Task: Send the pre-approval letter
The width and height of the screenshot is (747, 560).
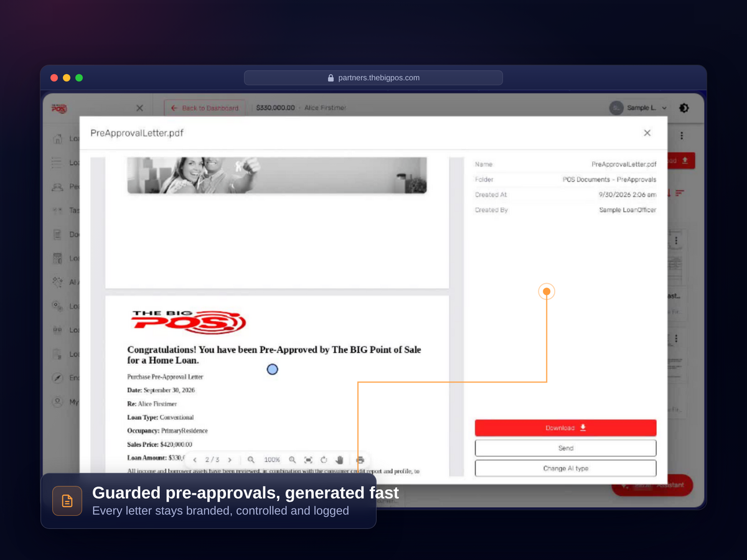Action: click(565, 448)
